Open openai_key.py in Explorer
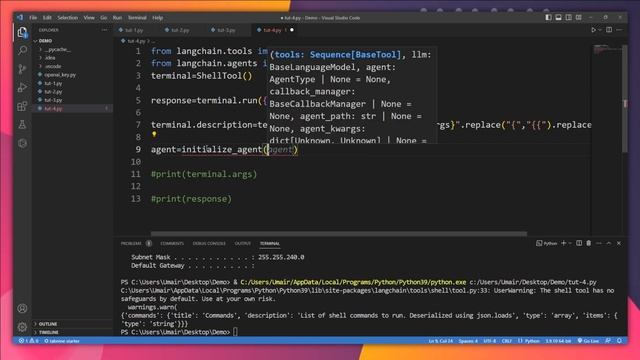Viewport: 640px width, 360px height. coord(60,75)
